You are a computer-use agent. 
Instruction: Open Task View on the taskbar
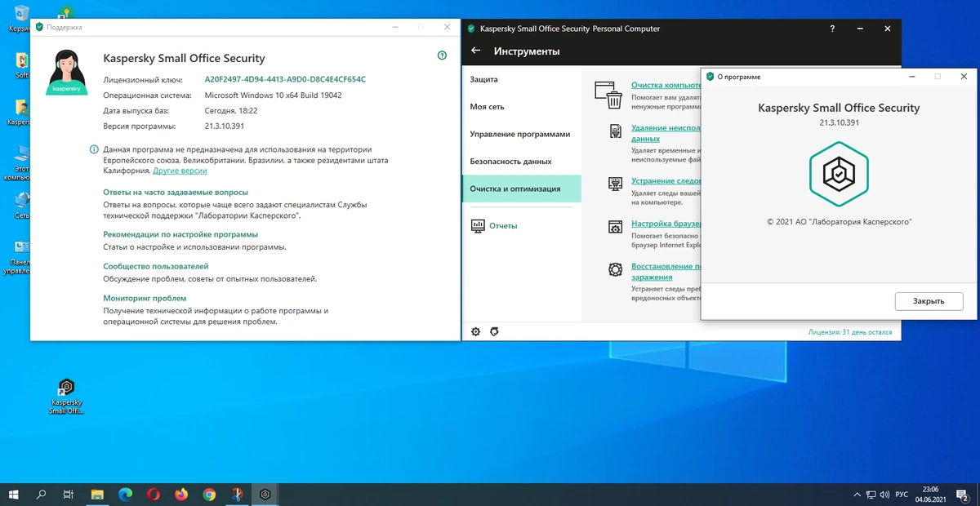[x=69, y=494]
